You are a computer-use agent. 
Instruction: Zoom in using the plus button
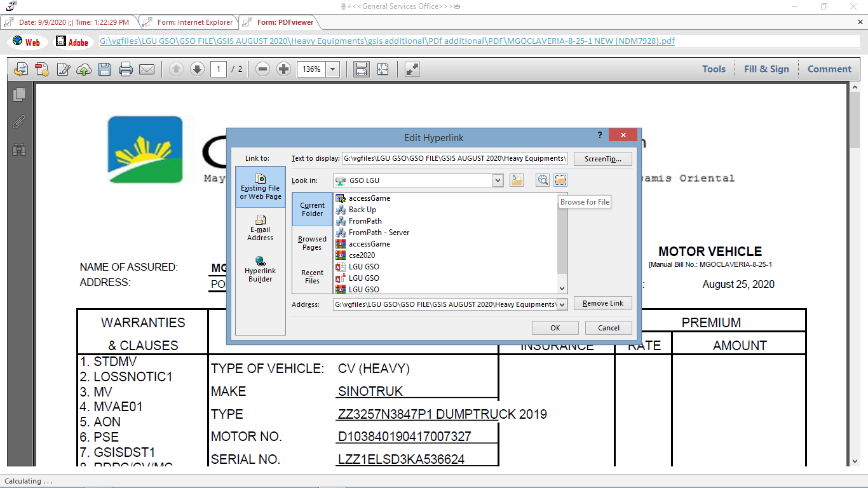pos(284,69)
